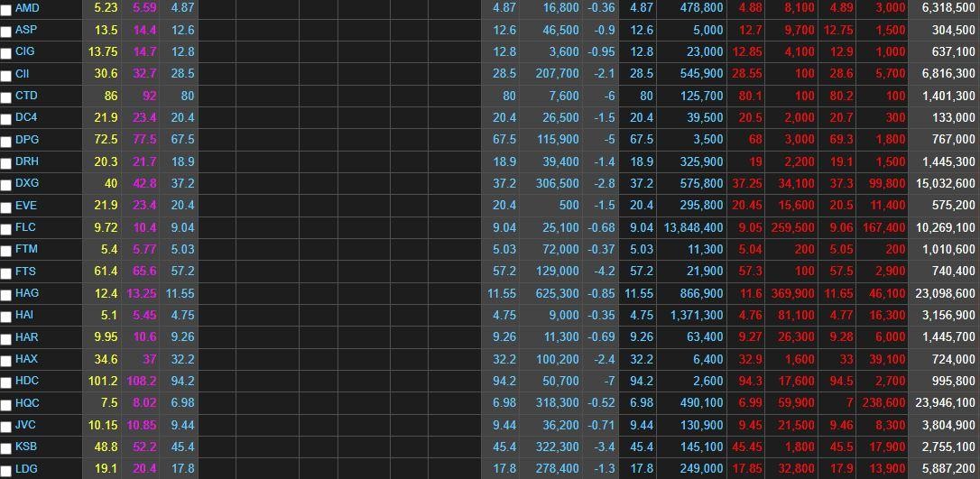
Task: Open the HQC ticker symbol
Action: (x=27, y=402)
